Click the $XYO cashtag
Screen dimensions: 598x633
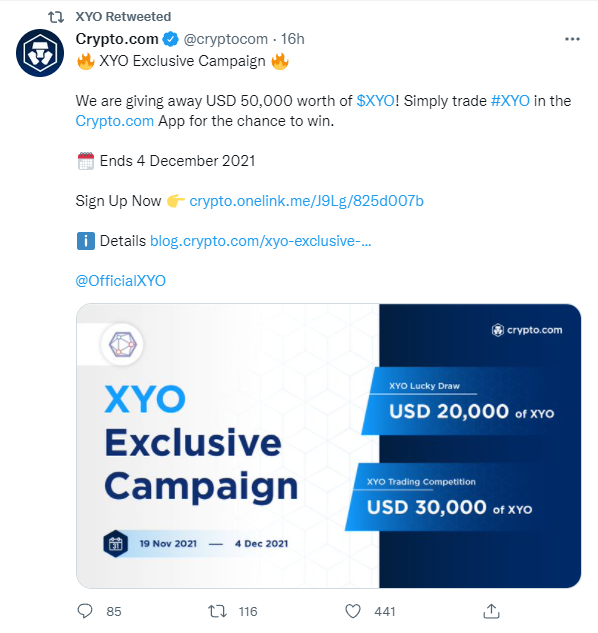(376, 101)
